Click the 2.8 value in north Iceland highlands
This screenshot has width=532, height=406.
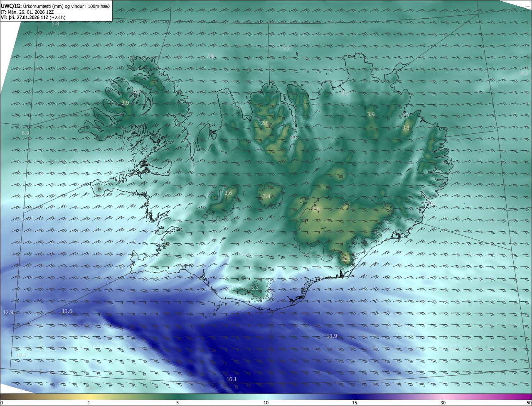[265, 124]
